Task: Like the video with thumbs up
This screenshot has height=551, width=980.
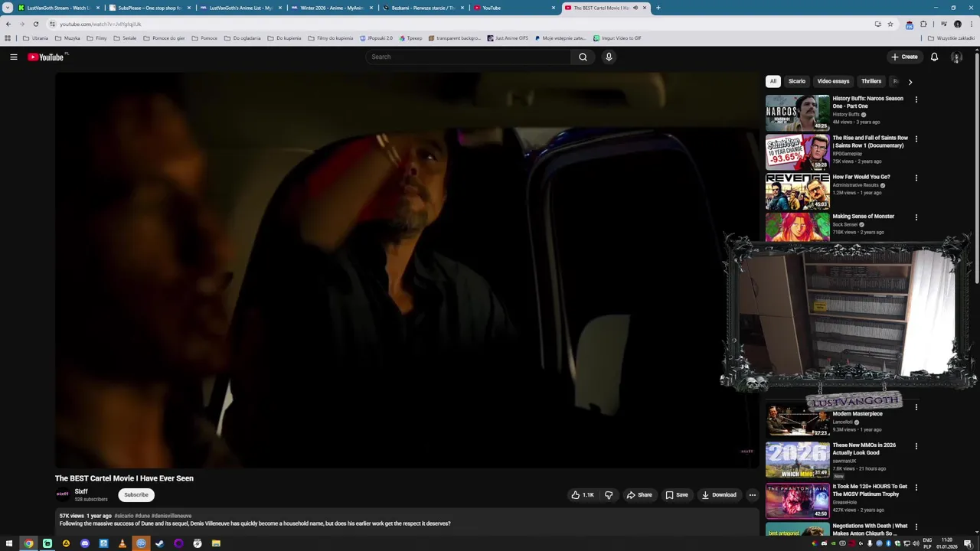Action: (x=582, y=495)
